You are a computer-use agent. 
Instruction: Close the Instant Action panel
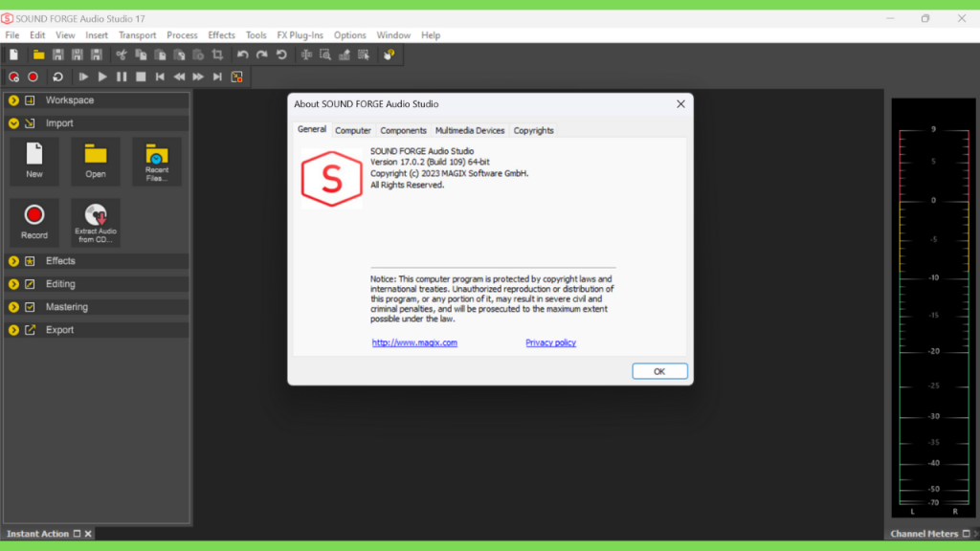click(88, 534)
